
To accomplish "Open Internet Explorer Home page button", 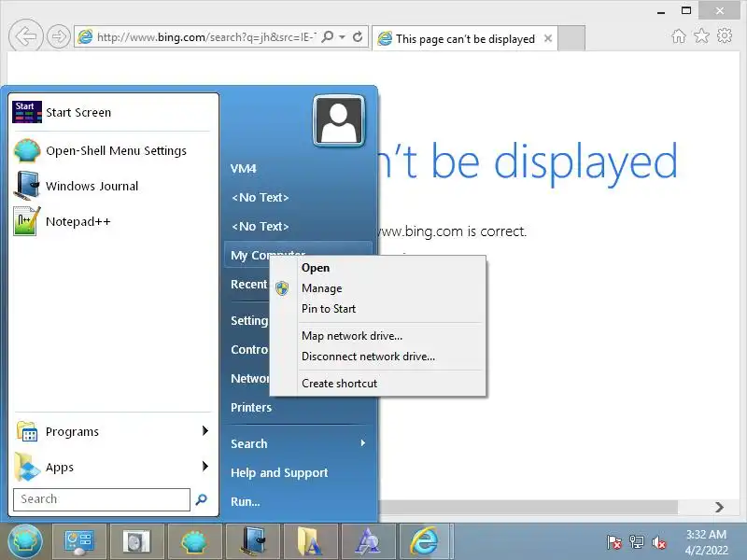I will [679, 35].
